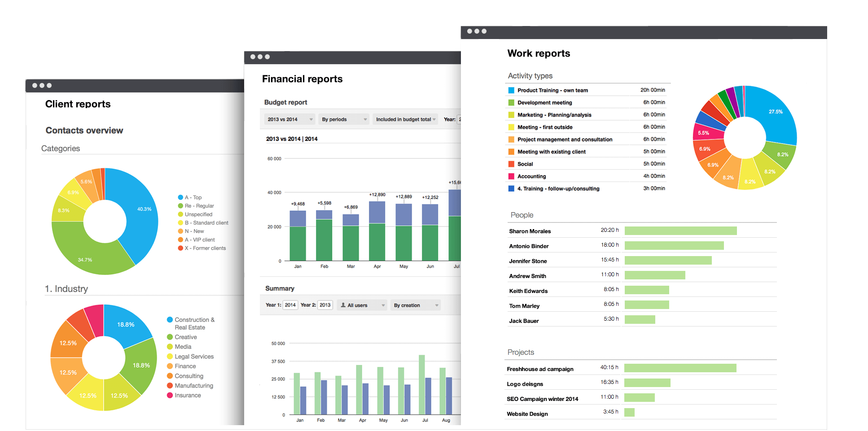Click the green 'Re - Regular' legend dot

click(x=180, y=206)
